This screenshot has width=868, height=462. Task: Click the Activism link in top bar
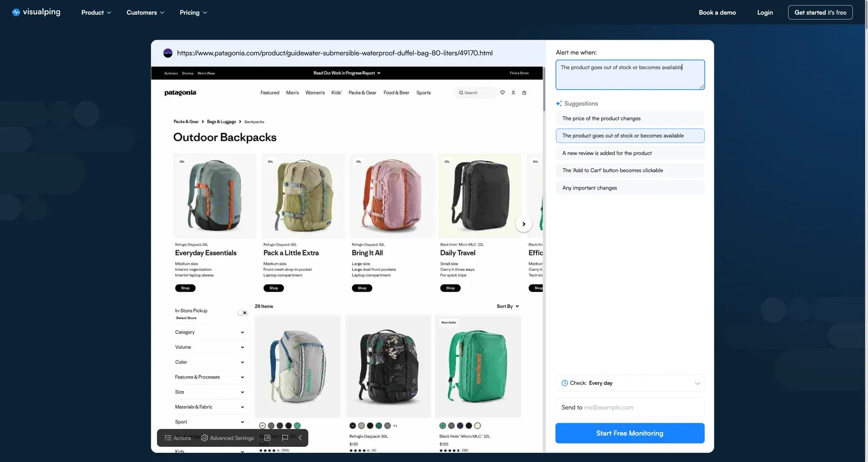point(171,73)
